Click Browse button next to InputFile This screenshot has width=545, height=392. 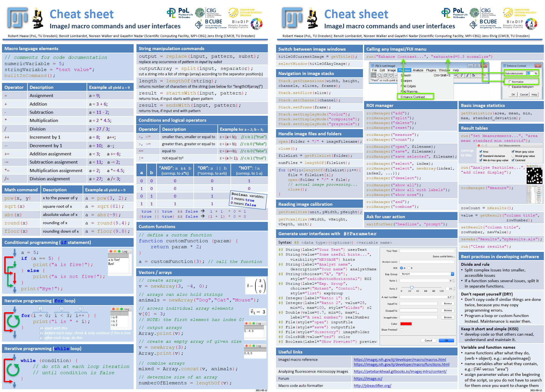coord(448,304)
